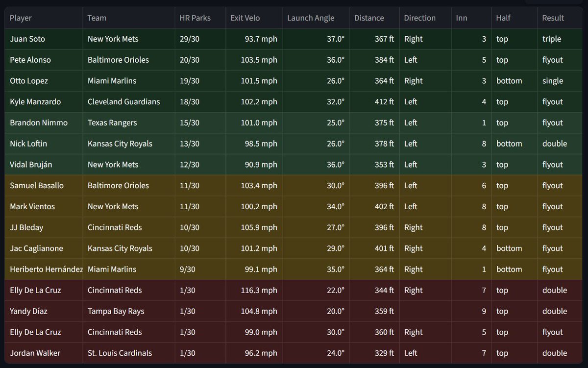Click the 96.2 mph exit velocity cell
This screenshot has height=368, width=588.
[254, 353]
